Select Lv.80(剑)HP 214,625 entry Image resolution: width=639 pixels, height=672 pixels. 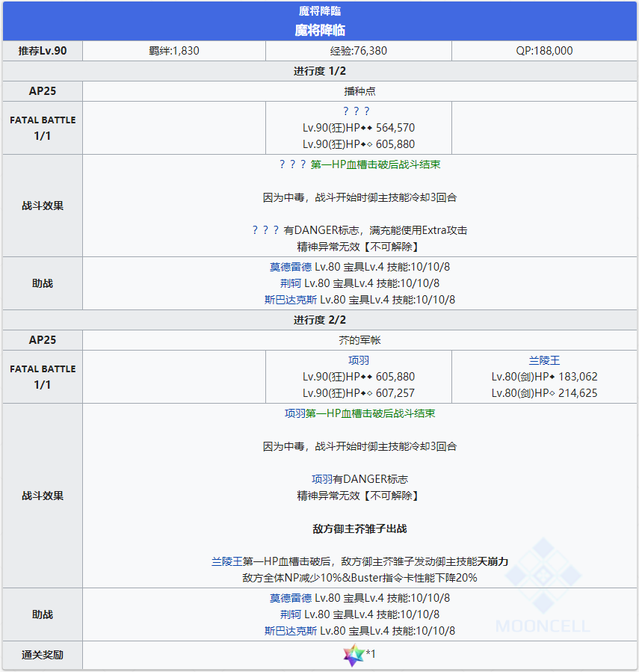pyautogui.click(x=544, y=393)
